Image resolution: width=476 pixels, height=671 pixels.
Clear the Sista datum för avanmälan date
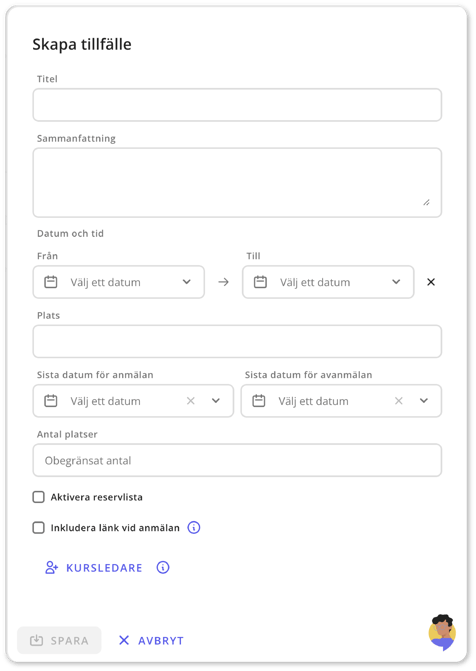pos(399,401)
